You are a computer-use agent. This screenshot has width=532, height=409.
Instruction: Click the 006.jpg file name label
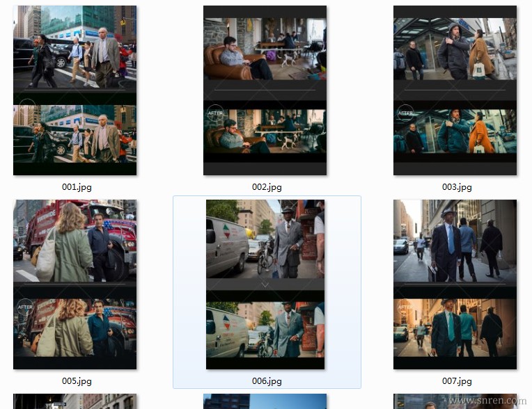coord(267,381)
